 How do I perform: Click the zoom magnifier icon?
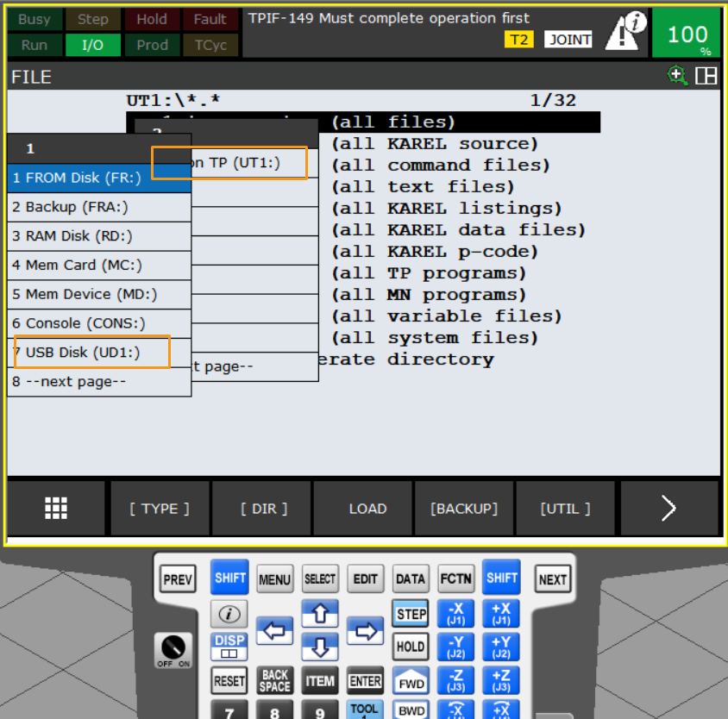point(677,76)
